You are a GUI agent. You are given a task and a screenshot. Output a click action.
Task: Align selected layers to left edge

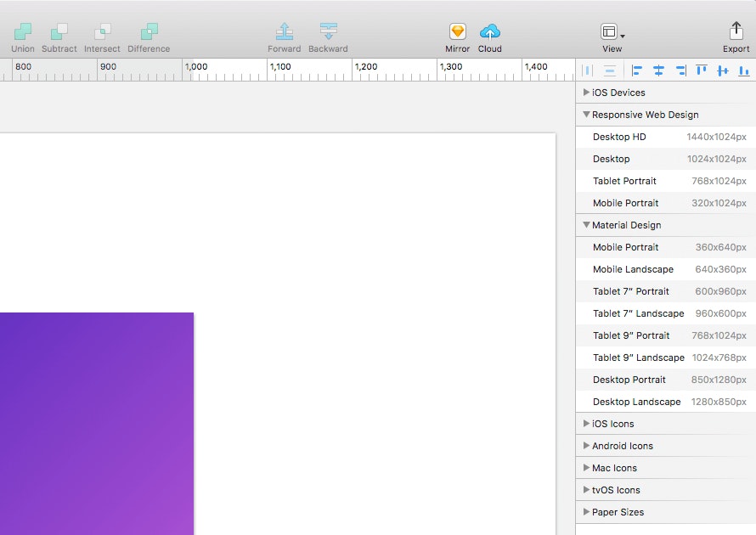pos(636,70)
